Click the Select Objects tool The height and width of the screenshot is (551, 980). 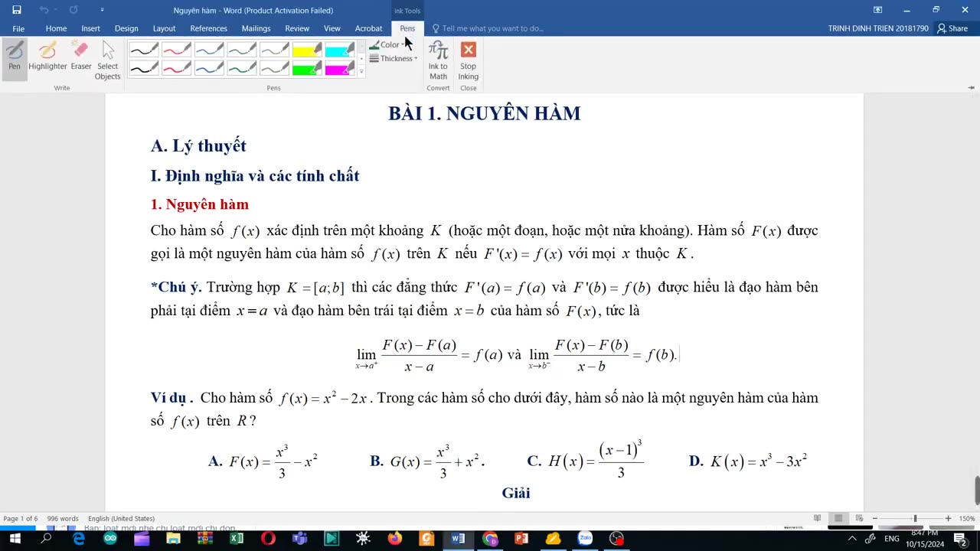107,60
